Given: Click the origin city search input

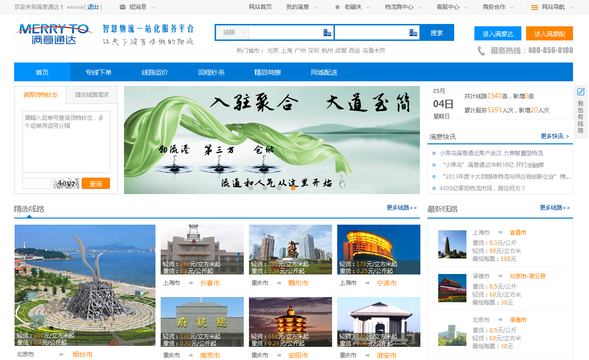Looking at the screenshot, I should coord(290,33).
